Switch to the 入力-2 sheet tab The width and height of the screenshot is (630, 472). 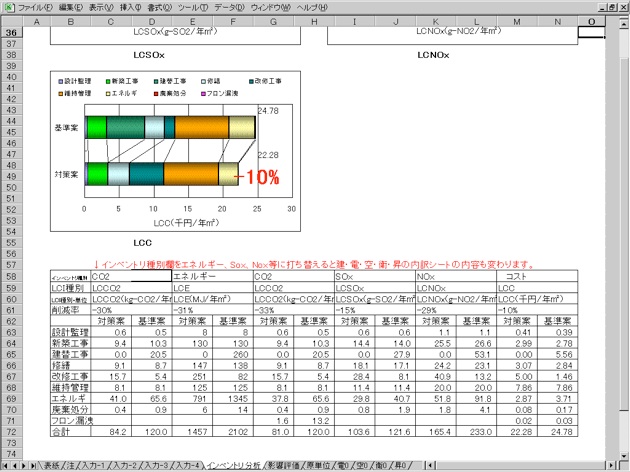tap(125, 466)
